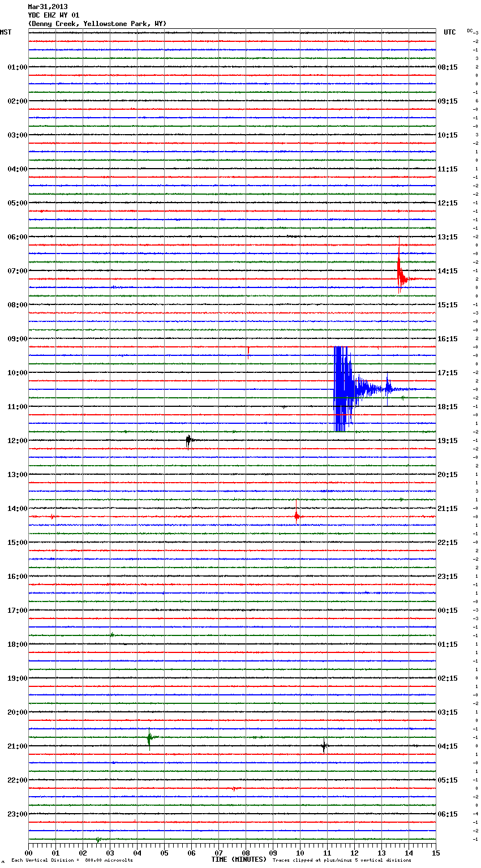Select the black event on the 12:00 trace

(189, 440)
